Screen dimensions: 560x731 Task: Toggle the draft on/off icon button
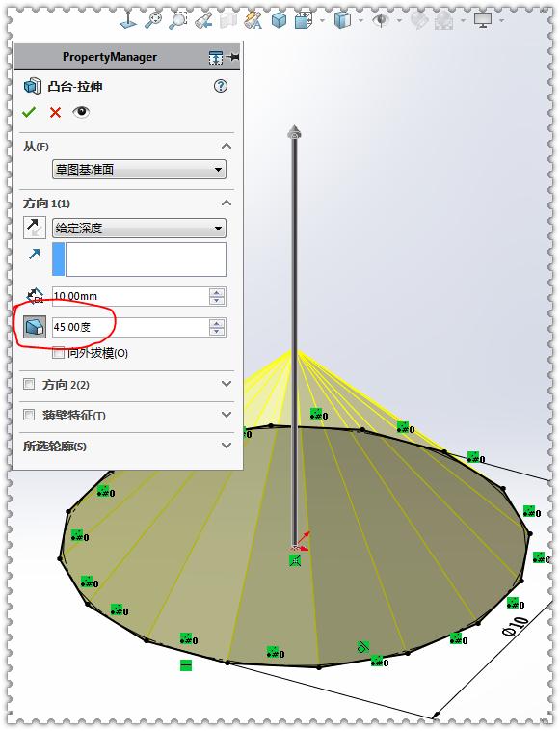click(x=35, y=327)
